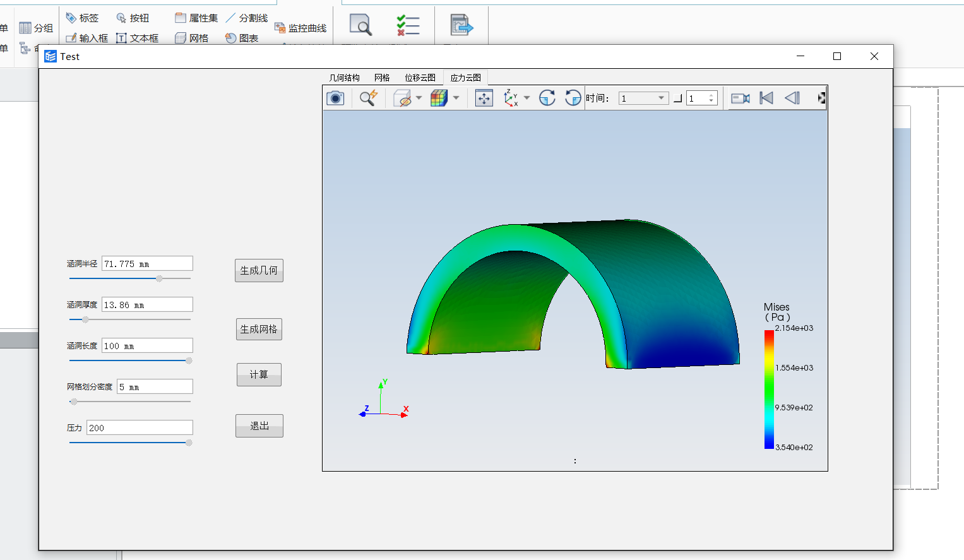964x560 pixels.
Task: Click the Test window title icon
Action: pos(51,56)
